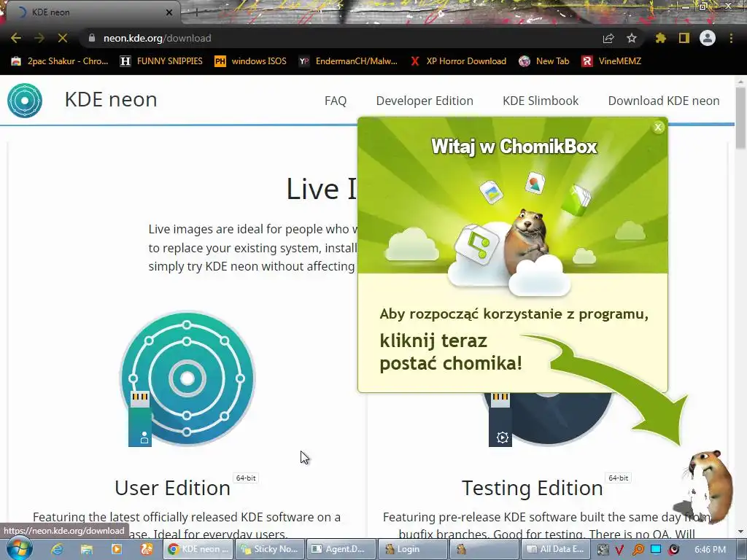This screenshot has width=747, height=560.
Task: Click the Witaj w ChomikBox title
Action: click(x=514, y=146)
